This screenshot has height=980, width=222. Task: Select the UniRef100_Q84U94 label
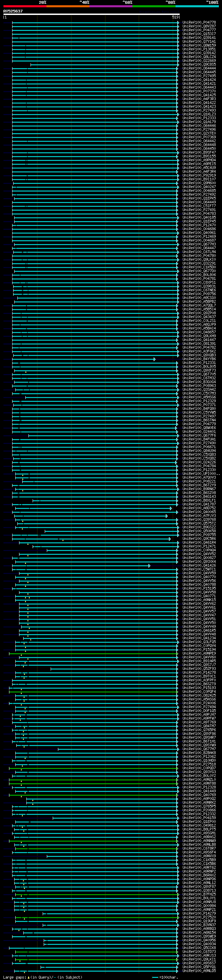pyautogui.click(x=199, y=451)
